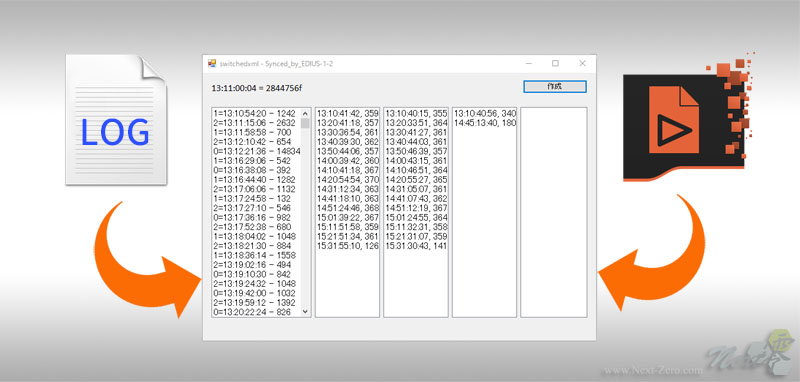The width and height of the screenshot is (800, 382).
Task: Select row 1=13:18:04:02 − 1048
Action: tap(255, 236)
